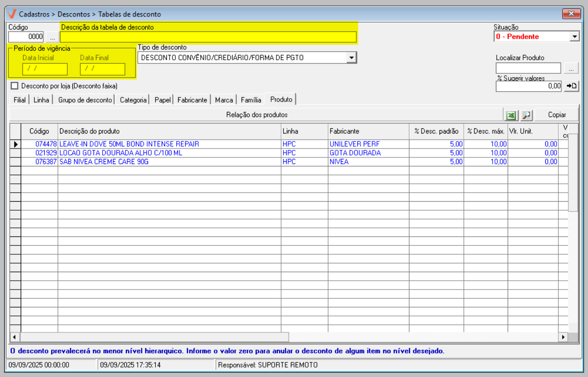Click the horizontal scrollbar right arrow
This screenshot has width=588, height=377.
563,337
